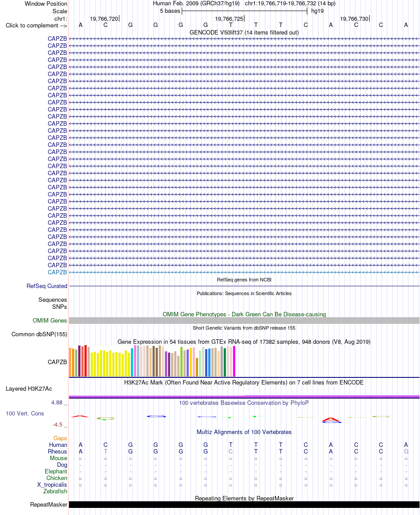
Task: Click the gray OMIM Genes bar
Action: pyautogui.click(x=244, y=321)
